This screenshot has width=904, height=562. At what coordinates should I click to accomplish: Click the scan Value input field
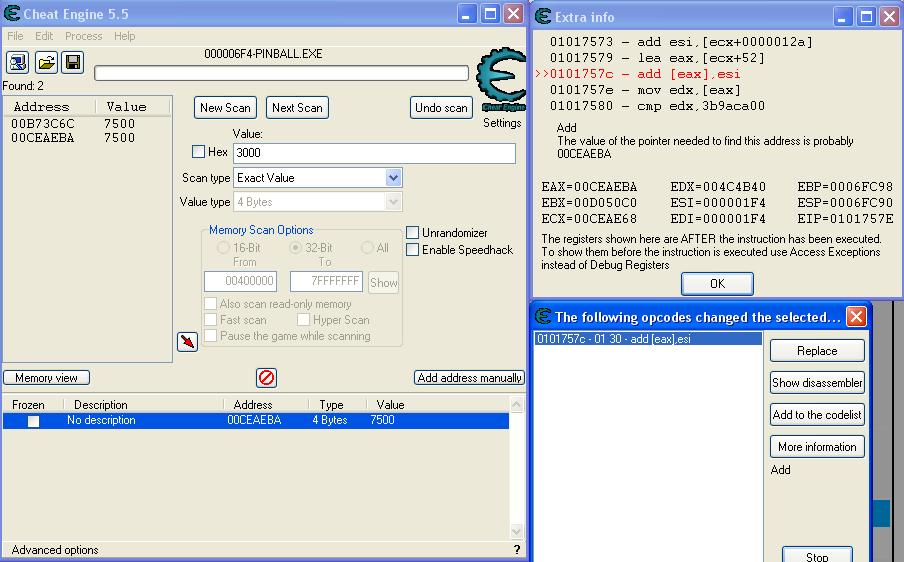click(374, 153)
